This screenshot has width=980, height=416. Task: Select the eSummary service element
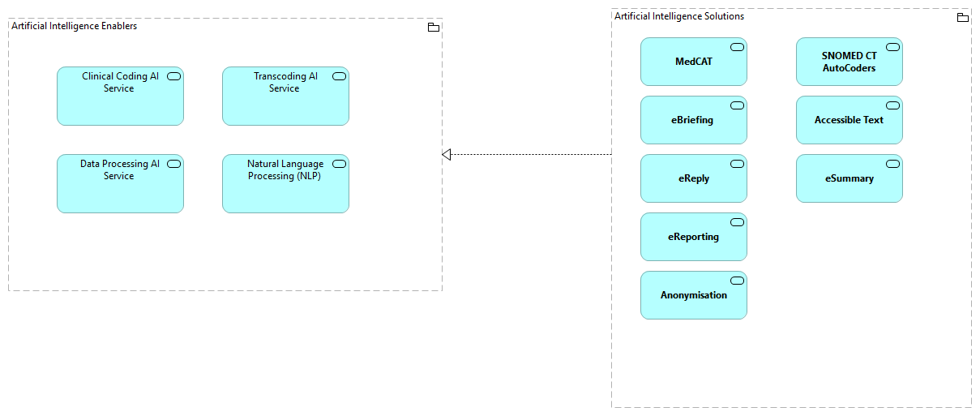(849, 178)
